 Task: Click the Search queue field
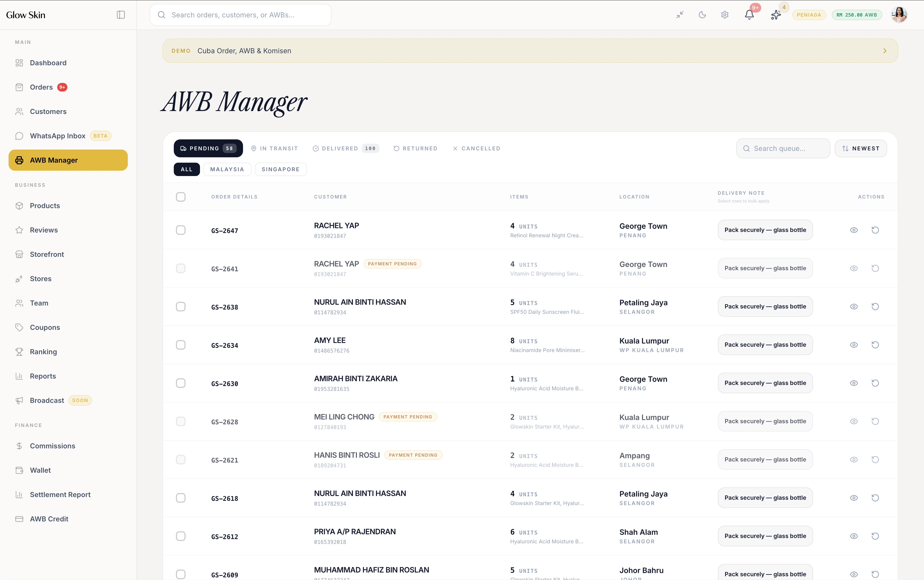pyautogui.click(x=783, y=148)
